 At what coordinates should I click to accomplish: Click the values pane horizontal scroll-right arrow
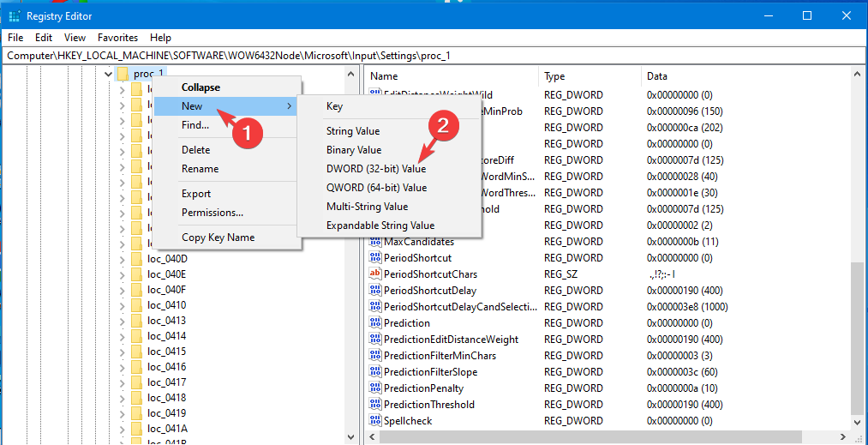point(842,436)
